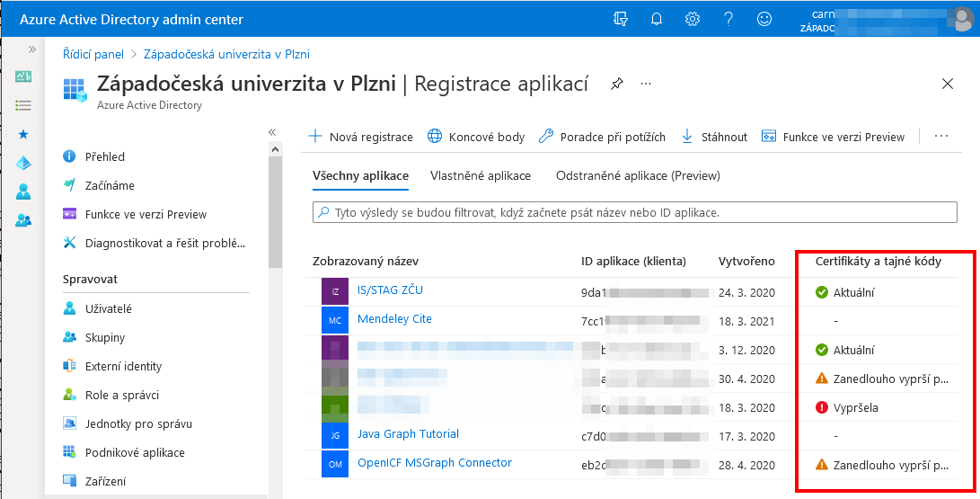Click the Vytvořeno column header
The image size is (980, 499).
[x=746, y=262]
